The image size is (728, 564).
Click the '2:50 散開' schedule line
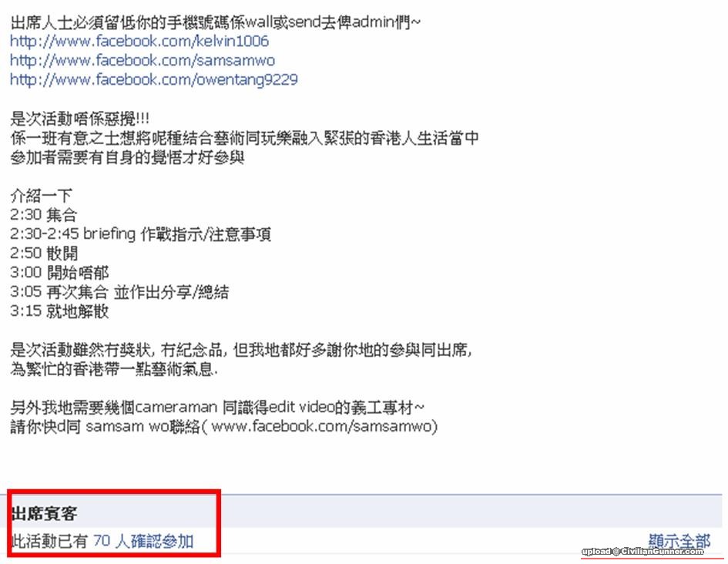[x=44, y=253]
